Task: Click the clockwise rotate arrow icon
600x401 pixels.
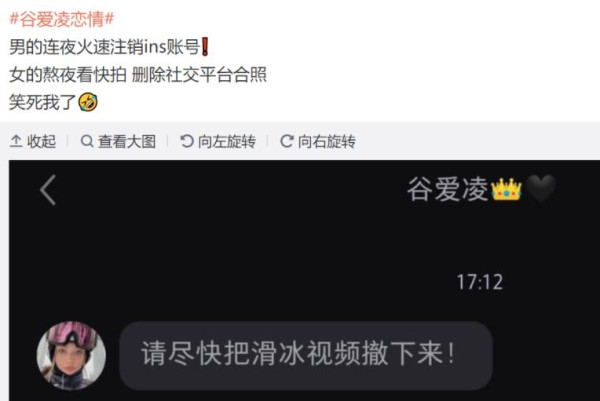Action: coord(287,141)
